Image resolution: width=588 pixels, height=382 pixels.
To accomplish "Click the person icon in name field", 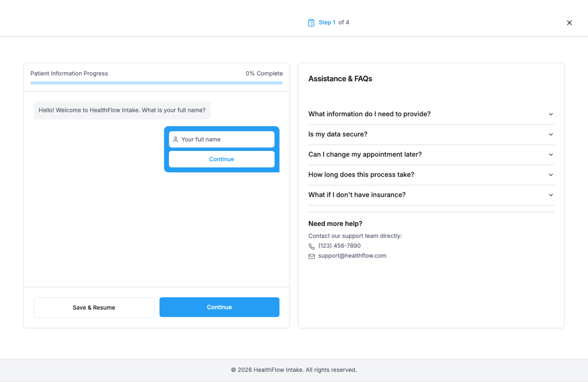I will (175, 140).
